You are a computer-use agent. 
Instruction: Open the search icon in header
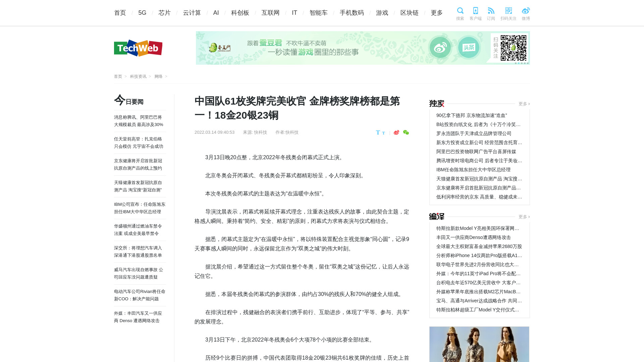pyautogui.click(x=460, y=14)
